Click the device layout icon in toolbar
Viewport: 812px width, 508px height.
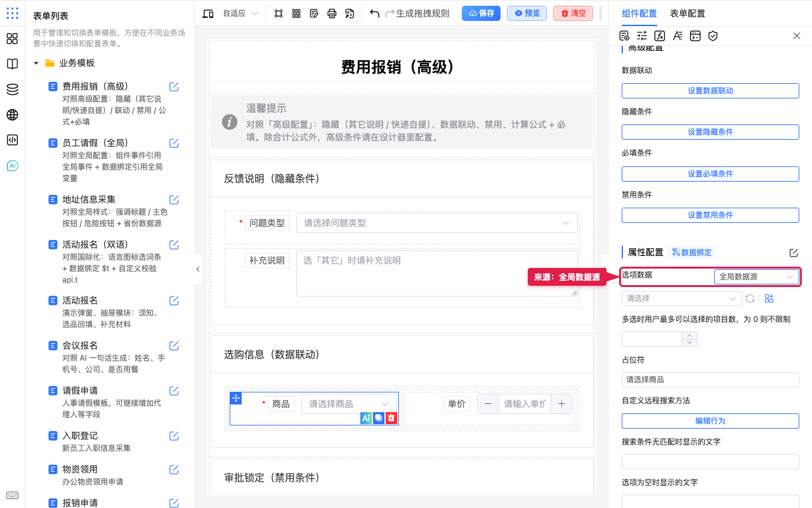[208, 13]
